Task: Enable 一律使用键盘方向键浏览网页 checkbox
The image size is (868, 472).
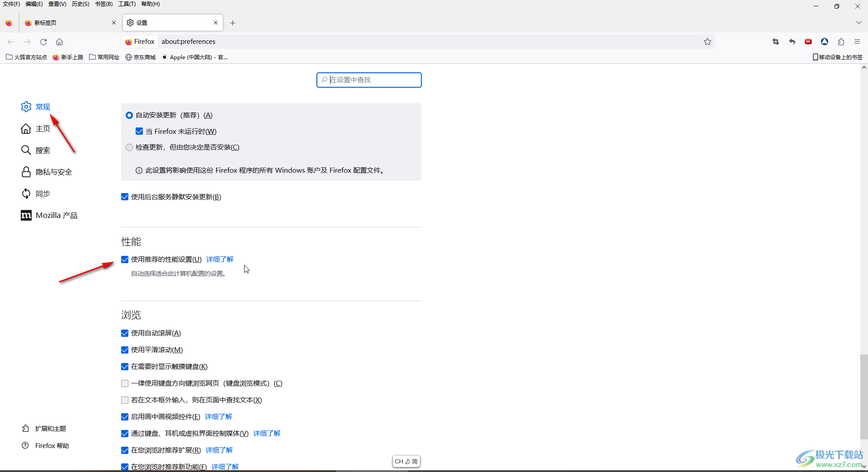Action: pos(125,383)
